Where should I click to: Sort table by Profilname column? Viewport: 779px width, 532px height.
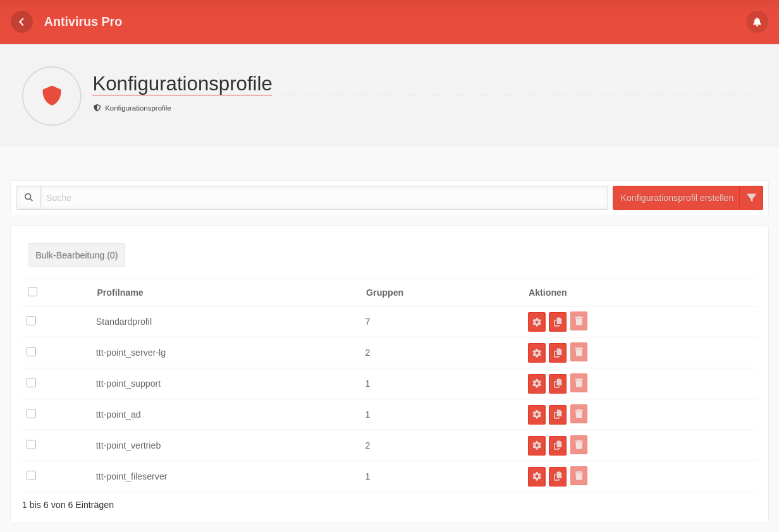(x=120, y=293)
